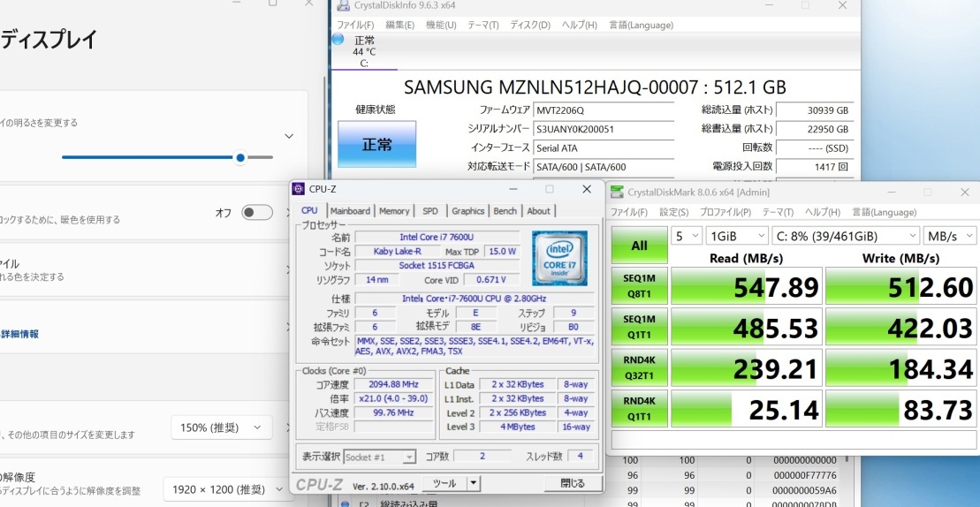Click the ツール button in CPU-Z
The width and height of the screenshot is (980, 507).
445,483
